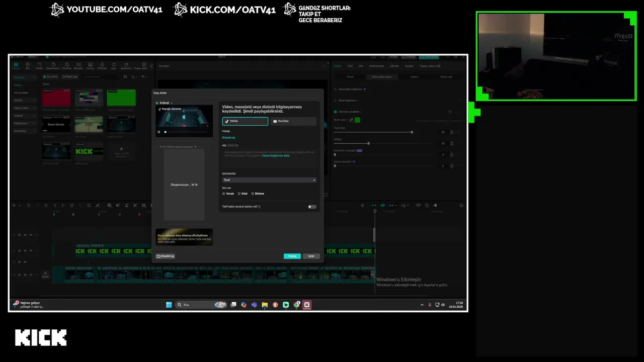Open File Explorer from the taskbar
The width and height of the screenshot is (644, 362).
point(265,305)
